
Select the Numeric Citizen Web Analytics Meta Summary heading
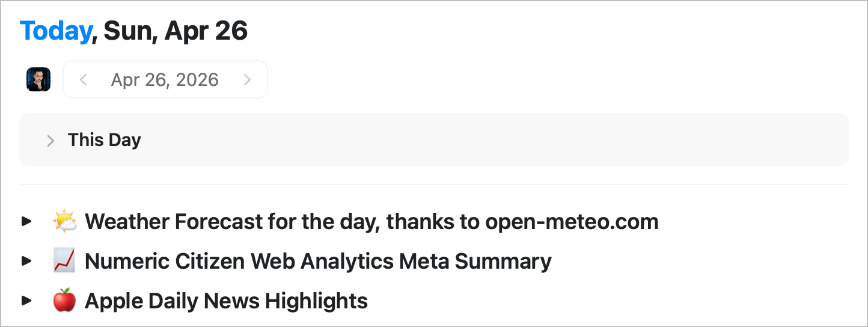[x=318, y=261]
